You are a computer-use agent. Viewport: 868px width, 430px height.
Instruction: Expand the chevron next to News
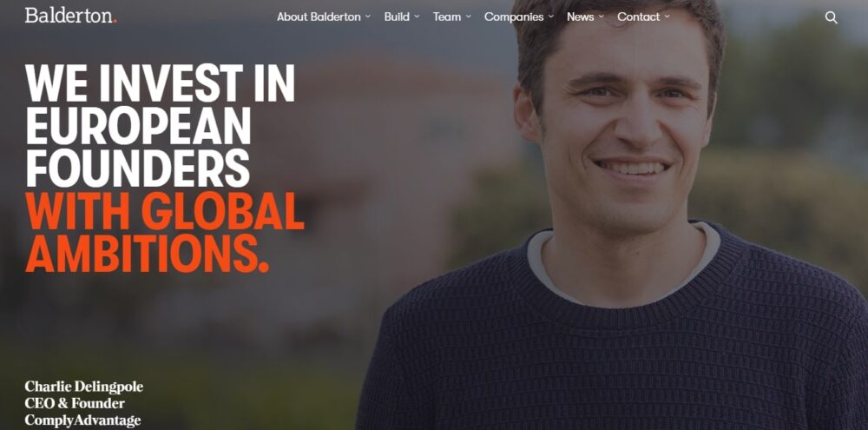coord(602,17)
